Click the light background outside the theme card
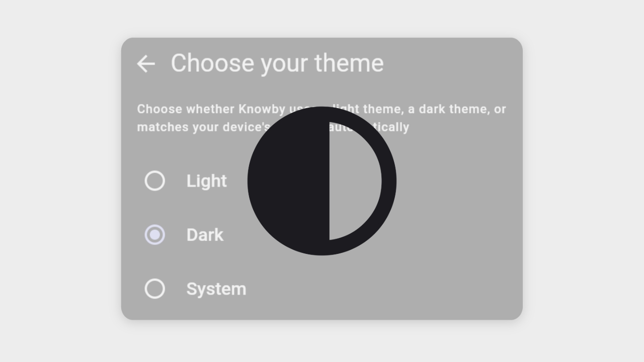This screenshot has width=644, height=362. pyautogui.click(x=60, y=181)
